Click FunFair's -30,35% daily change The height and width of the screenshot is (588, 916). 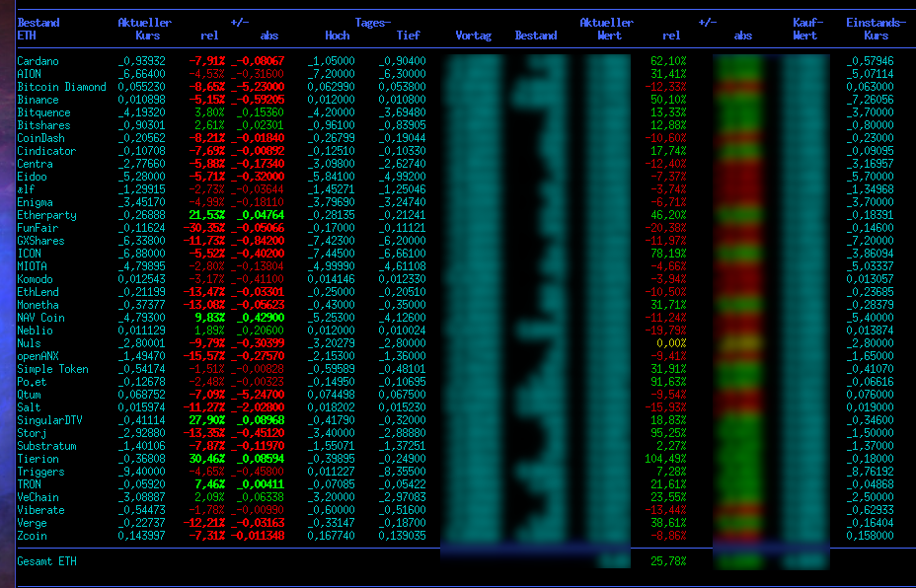204,228
